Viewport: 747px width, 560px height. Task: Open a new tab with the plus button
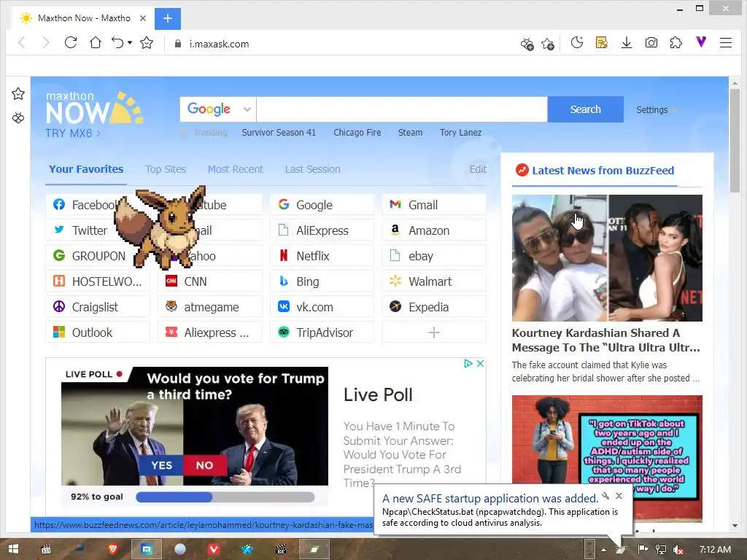click(x=168, y=18)
